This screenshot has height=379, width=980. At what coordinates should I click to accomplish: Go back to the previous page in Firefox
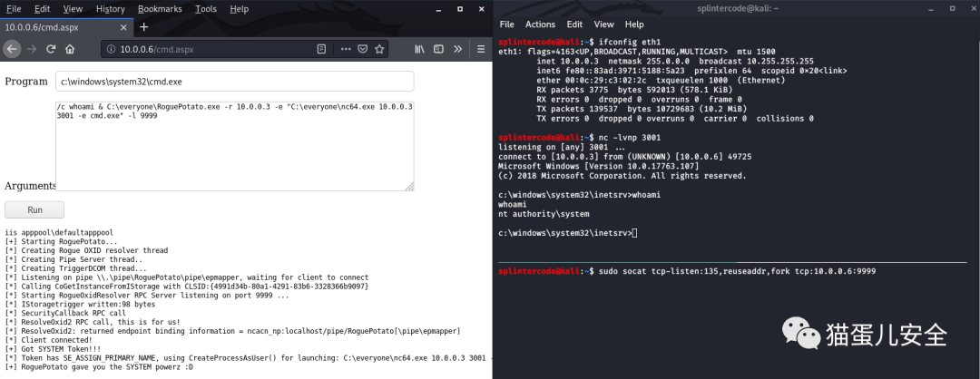[12, 49]
